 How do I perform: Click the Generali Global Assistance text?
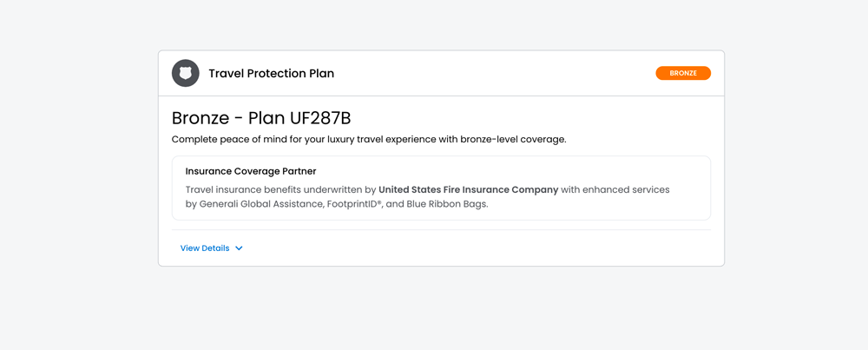point(261,205)
